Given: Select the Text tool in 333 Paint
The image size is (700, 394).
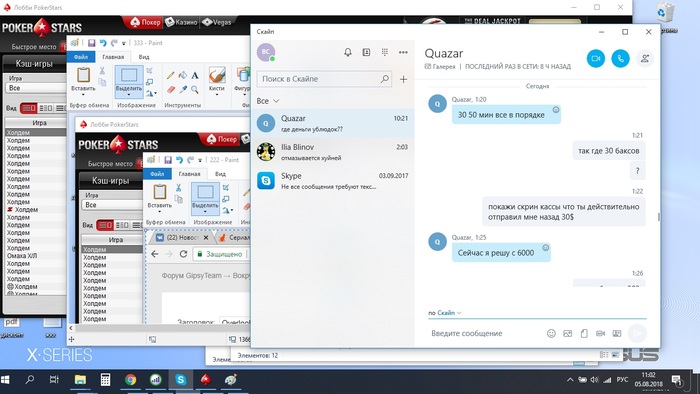Looking at the screenshot, I should pos(195,75).
